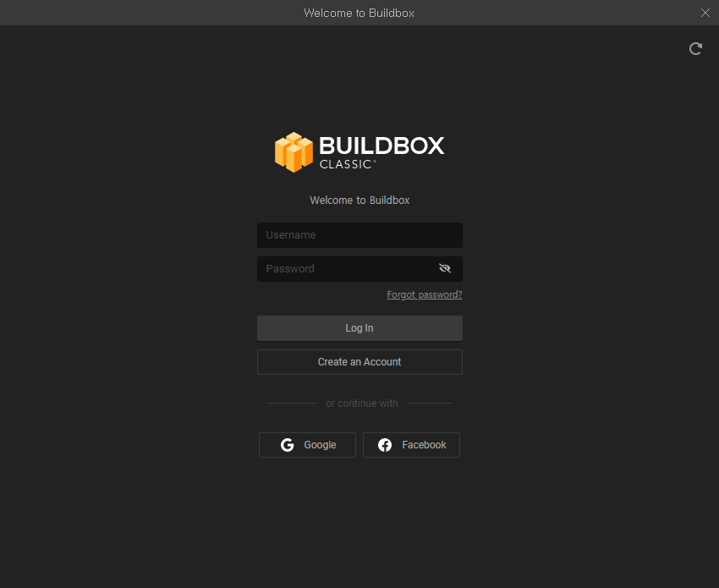Click the Buildbox Classic logo
Screen dimensions: 719x588
pyautogui.click(x=359, y=152)
